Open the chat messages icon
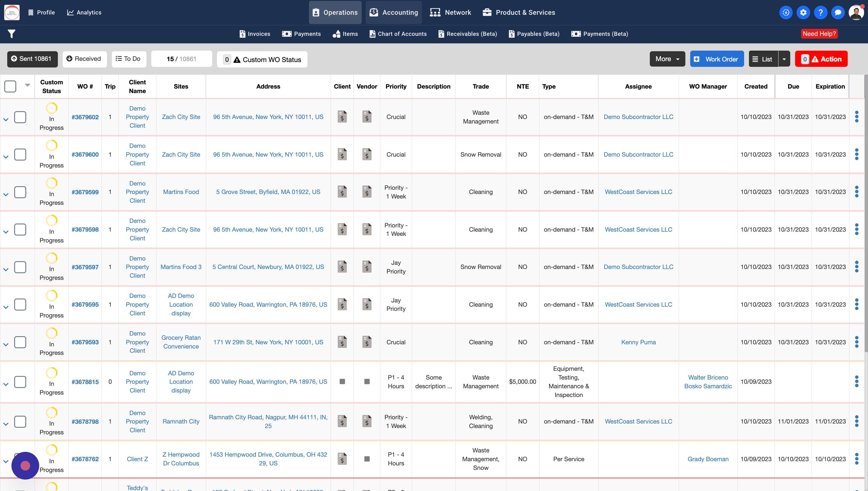 click(838, 12)
